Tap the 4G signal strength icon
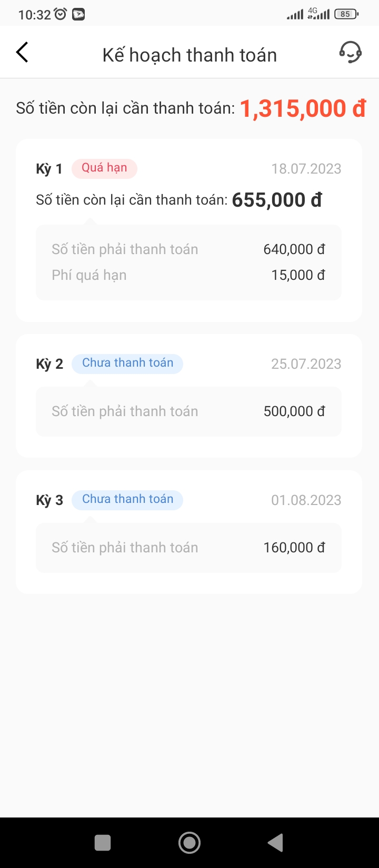Image resolution: width=379 pixels, height=868 pixels. (318, 14)
